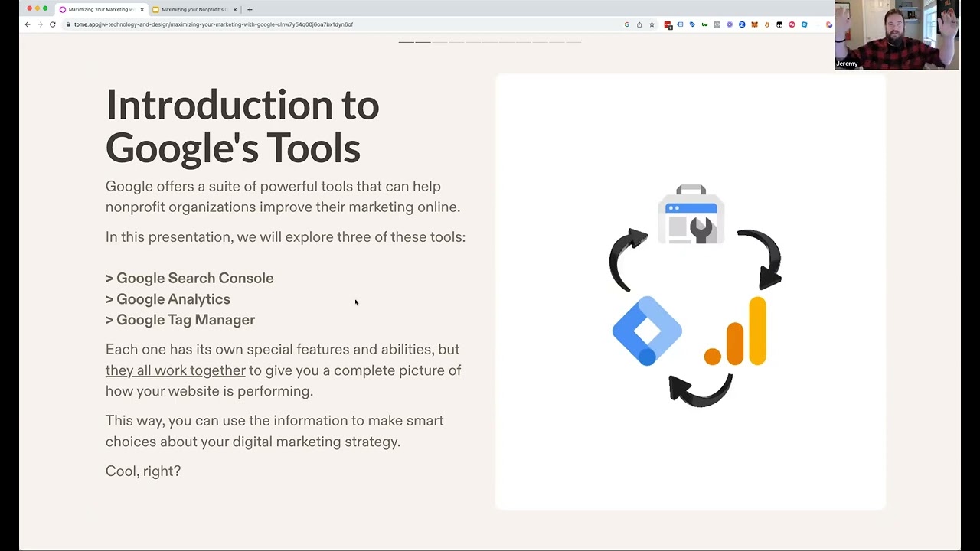Open a new browser tab

250,10
